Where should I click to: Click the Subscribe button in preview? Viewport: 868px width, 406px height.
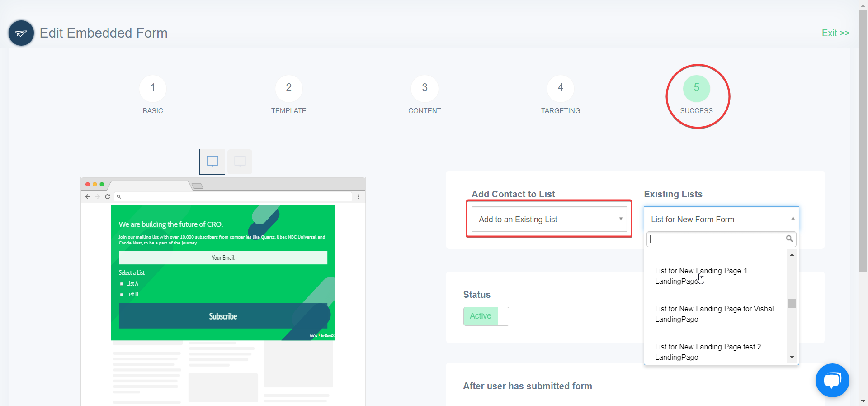point(223,316)
